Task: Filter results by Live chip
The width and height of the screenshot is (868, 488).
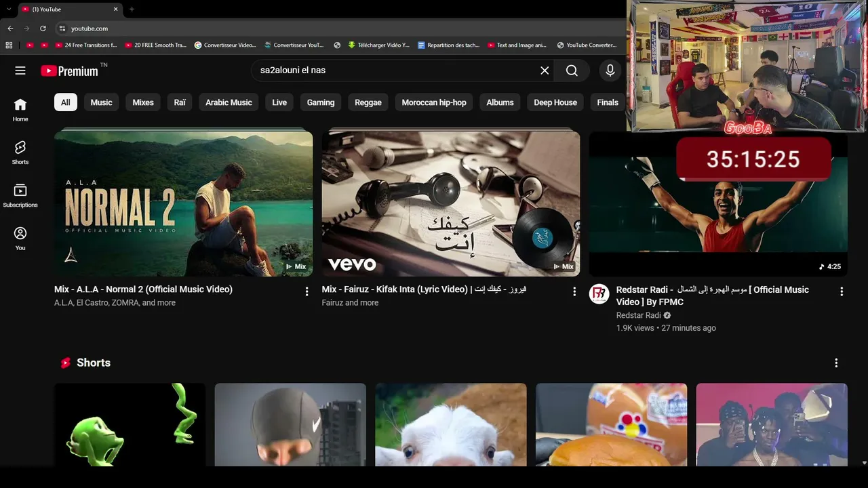Action: (x=279, y=102)
